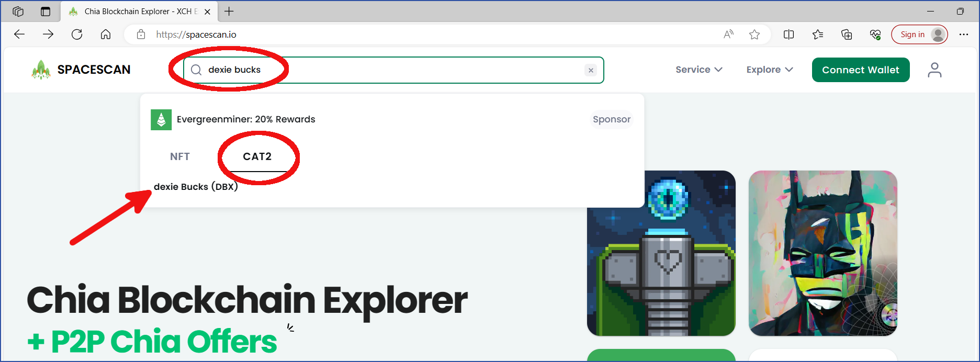This screenshot has width=980, height=362.
Task: Clear the search field with X
Action: click(591, 70)
